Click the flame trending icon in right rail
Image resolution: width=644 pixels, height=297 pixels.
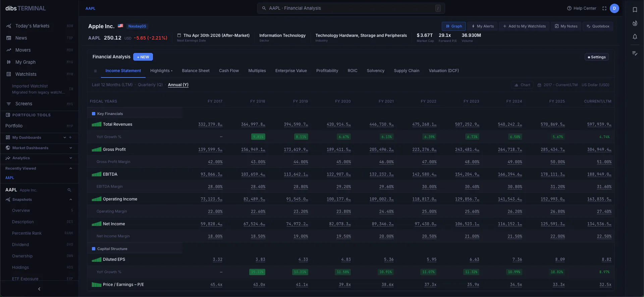click(x=635, y=23)
